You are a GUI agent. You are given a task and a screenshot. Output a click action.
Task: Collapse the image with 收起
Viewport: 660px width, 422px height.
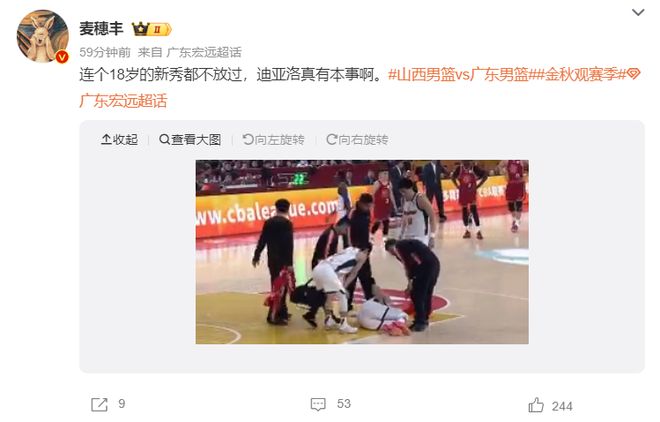120,139
